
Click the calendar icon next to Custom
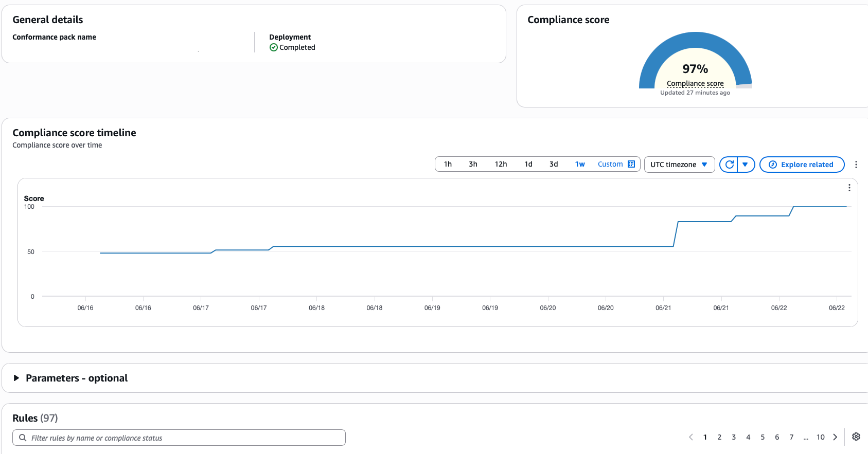[x=631, y=164]
